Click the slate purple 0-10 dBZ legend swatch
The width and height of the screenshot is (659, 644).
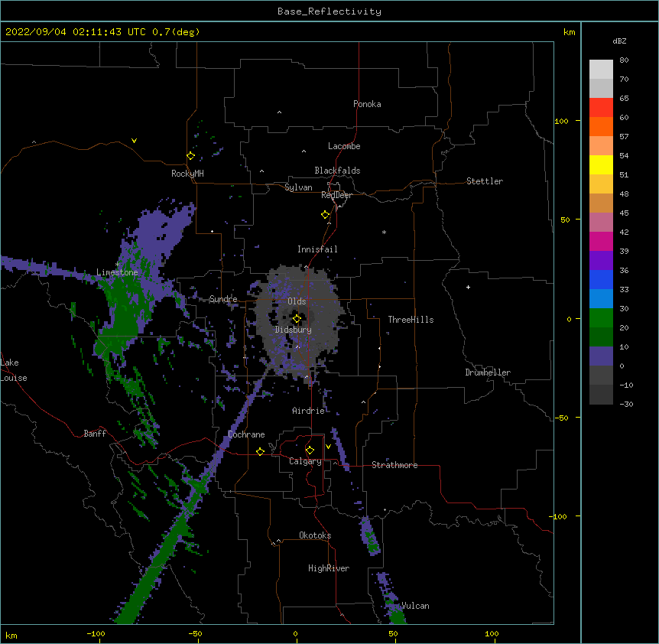point(601,356)
